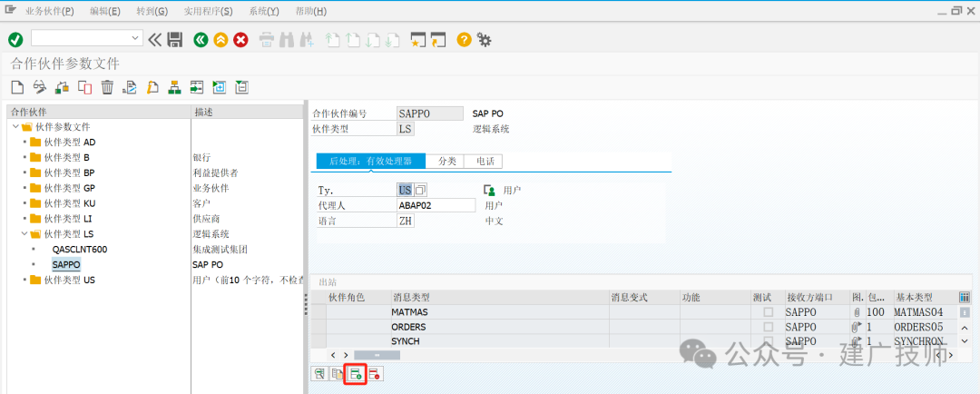Click the outbound table horizontal scrollbar thumb

(x=377, y=355)
